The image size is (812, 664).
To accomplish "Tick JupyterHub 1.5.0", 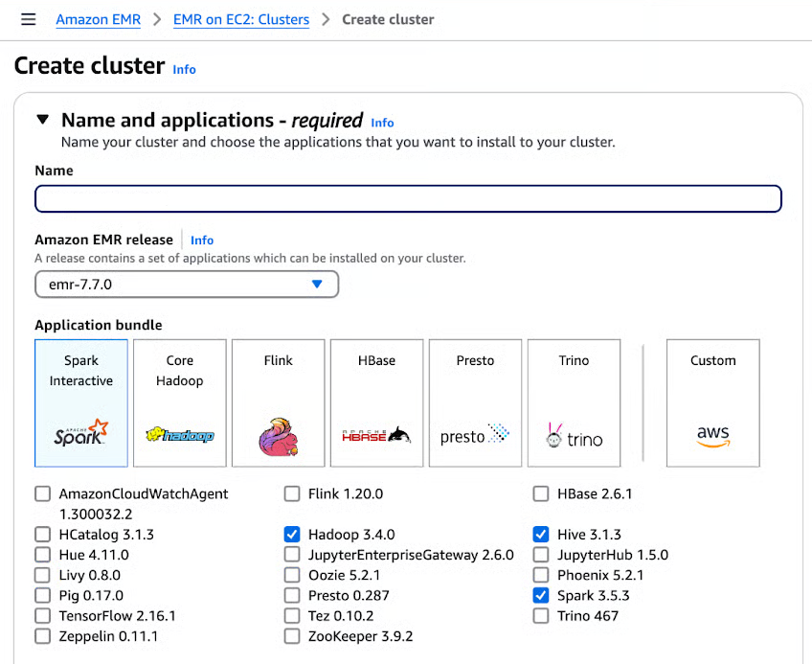I will [541, 555].
